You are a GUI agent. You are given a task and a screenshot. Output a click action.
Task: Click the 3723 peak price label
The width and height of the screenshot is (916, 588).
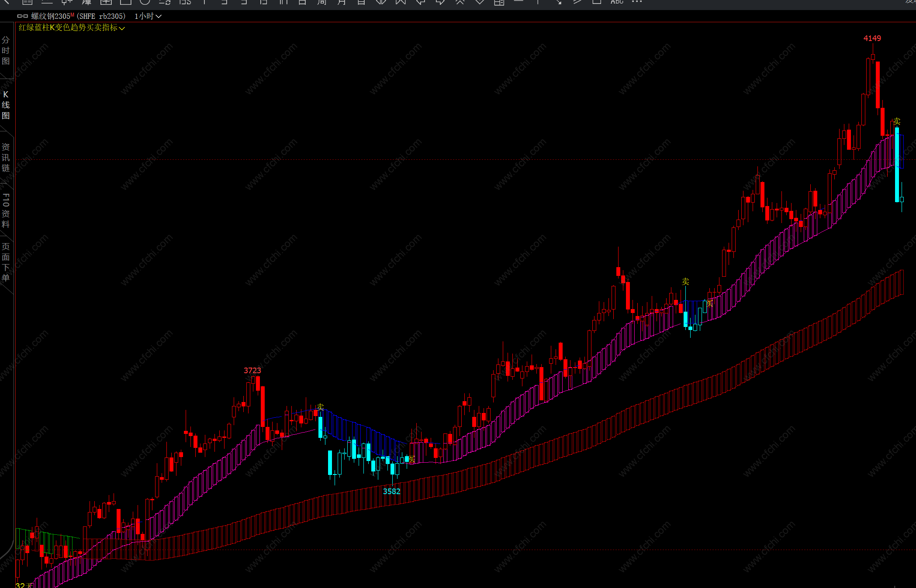[x=252, y=370]
